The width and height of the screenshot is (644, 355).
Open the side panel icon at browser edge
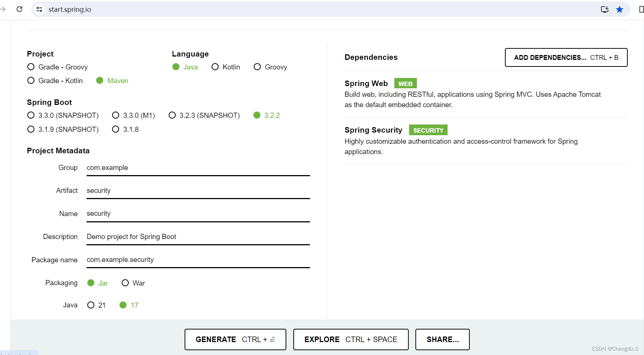pyautogui.click(x=641, y=9)
